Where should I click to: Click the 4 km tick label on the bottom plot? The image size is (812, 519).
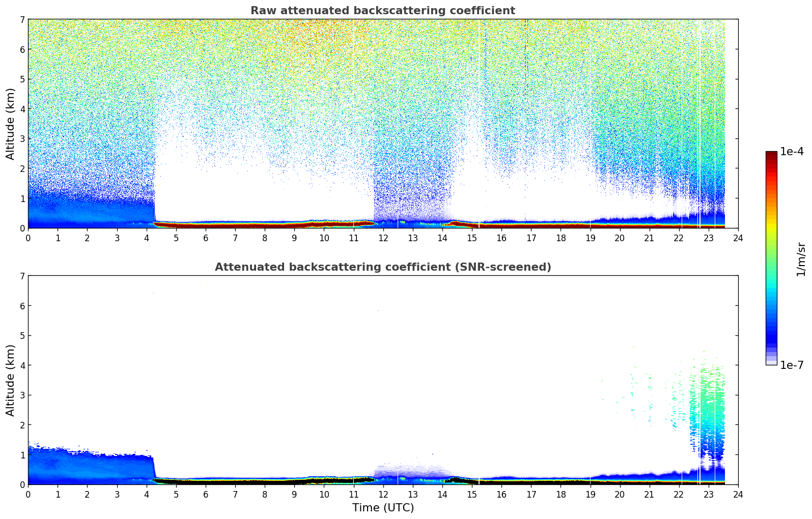[x=22, y=365]
